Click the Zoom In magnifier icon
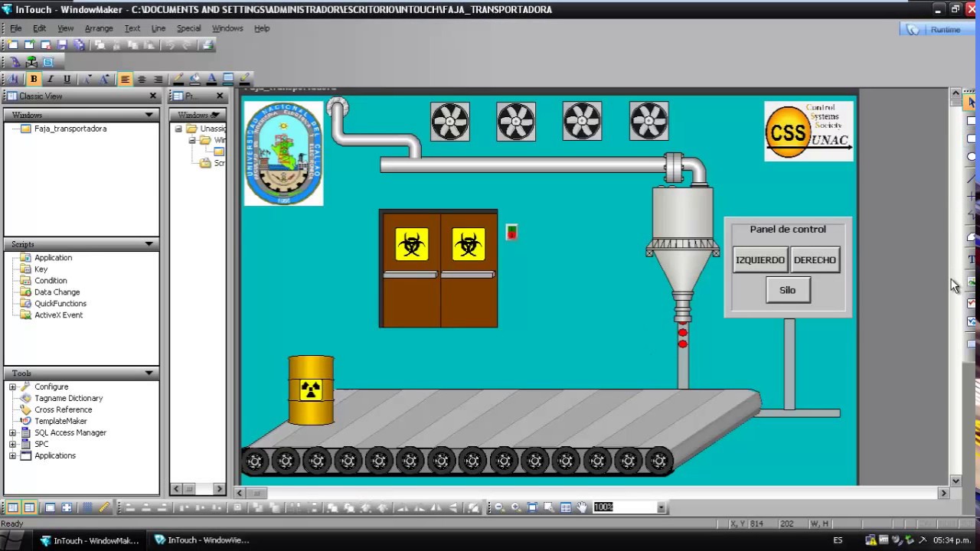The image size is (980, 551). tap(515, 507)
